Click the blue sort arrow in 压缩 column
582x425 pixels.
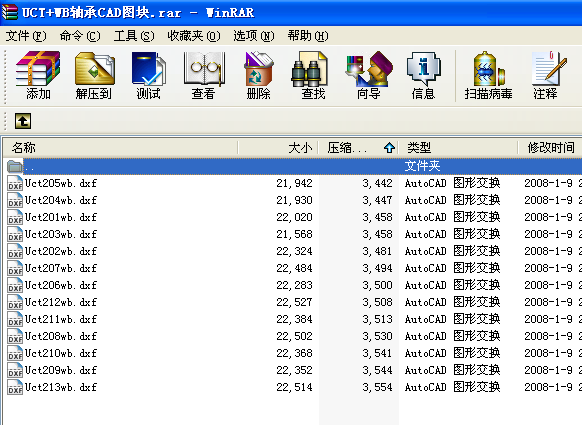coord(389,148)
